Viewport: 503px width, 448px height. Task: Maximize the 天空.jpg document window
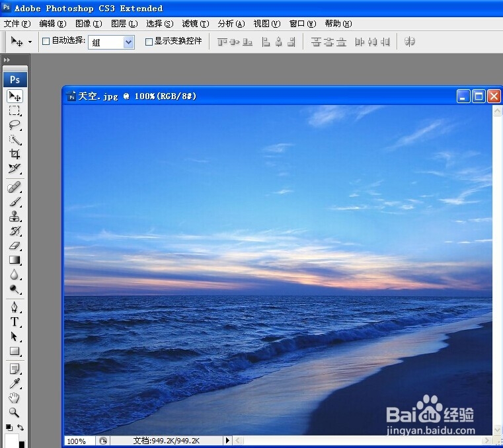[479, 96]
